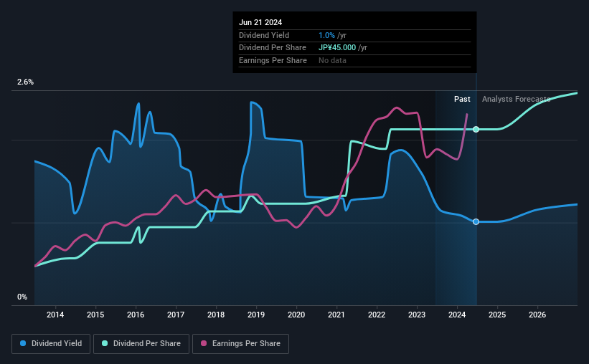Click the blue Dividend Yield legend dot
This screenshot has height=364, width=589.
pyautogui.click(x=23, y=343)
